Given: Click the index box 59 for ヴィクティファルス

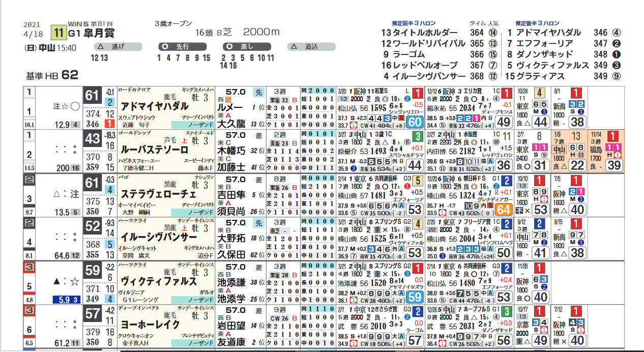Looking at the screenshot, I should click(93, 270).
